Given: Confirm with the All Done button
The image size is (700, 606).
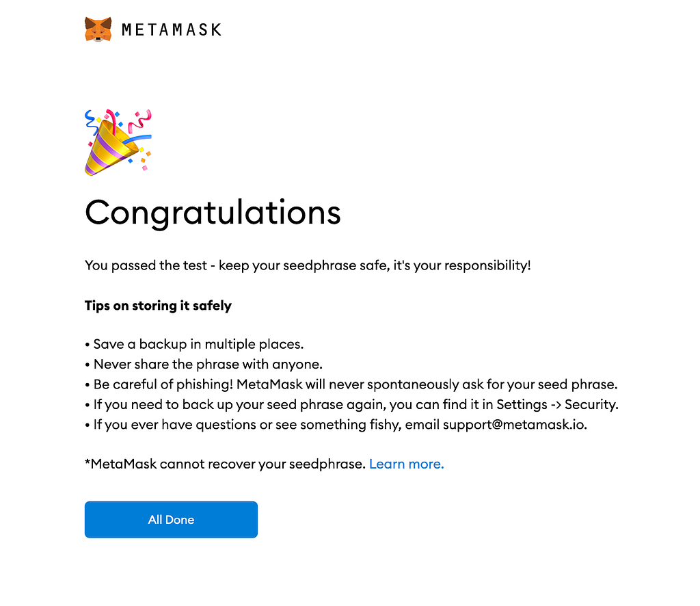Looking at the screenshot, I should [x=171, y=519].
